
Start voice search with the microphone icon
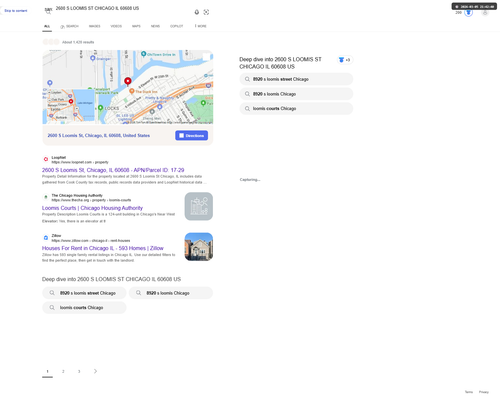click(197, 12)
